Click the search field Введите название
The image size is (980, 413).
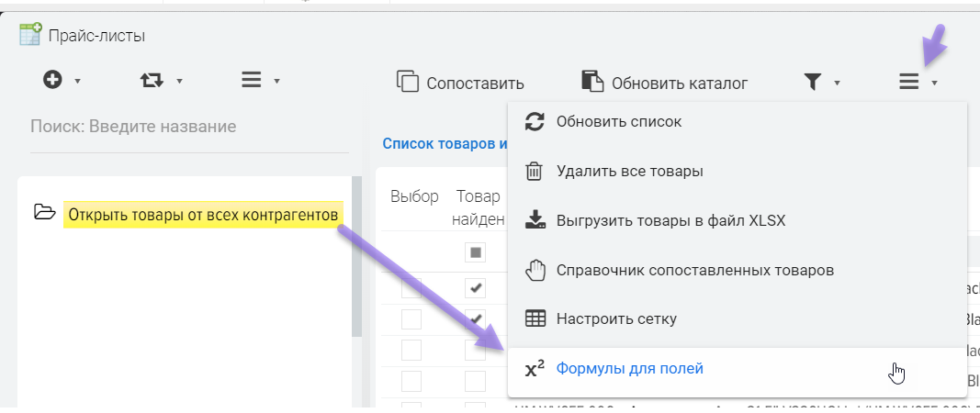184,127
